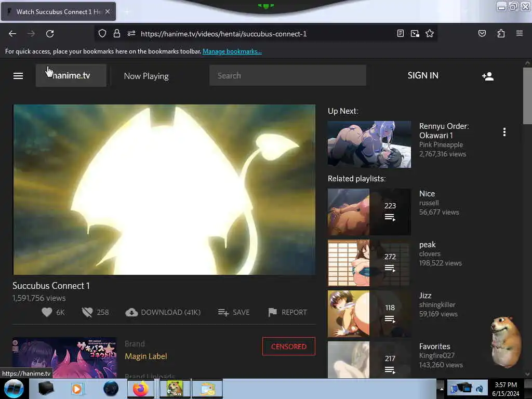
Task: Open the Nice playlist by russell
Action: (427, 193)
